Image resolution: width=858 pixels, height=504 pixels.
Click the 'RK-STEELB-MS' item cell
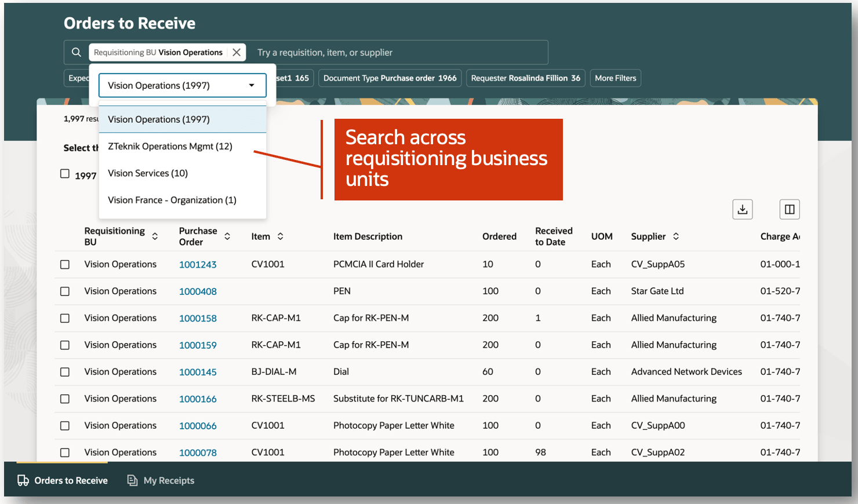283,399
